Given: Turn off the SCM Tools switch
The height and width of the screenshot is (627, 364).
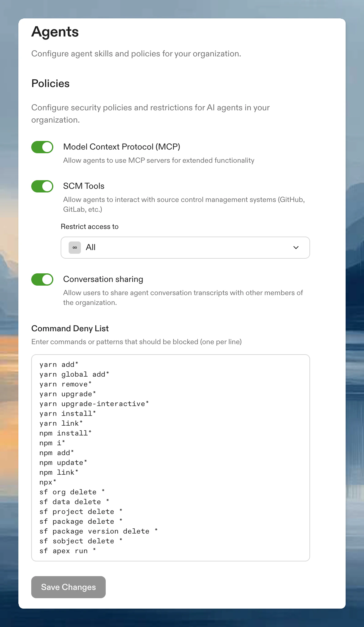Looking at the screenshot, I should (x=43, y=186).
